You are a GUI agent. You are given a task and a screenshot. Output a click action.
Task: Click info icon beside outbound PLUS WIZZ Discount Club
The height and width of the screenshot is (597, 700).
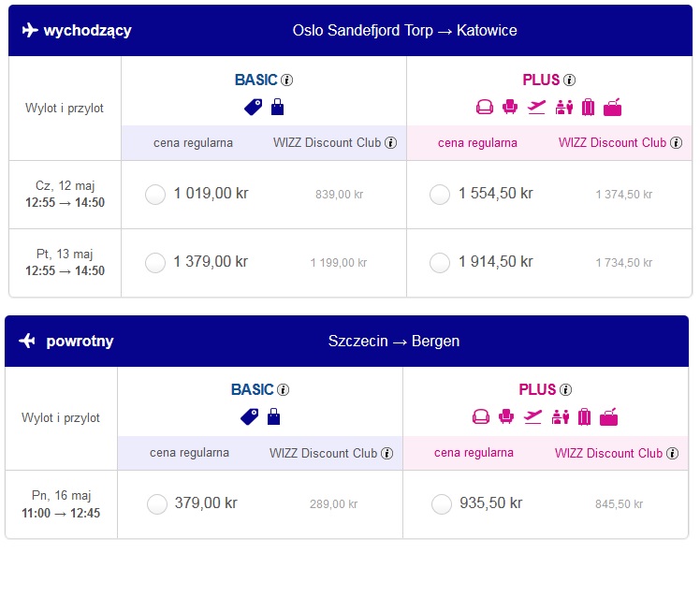pos(677,143)
